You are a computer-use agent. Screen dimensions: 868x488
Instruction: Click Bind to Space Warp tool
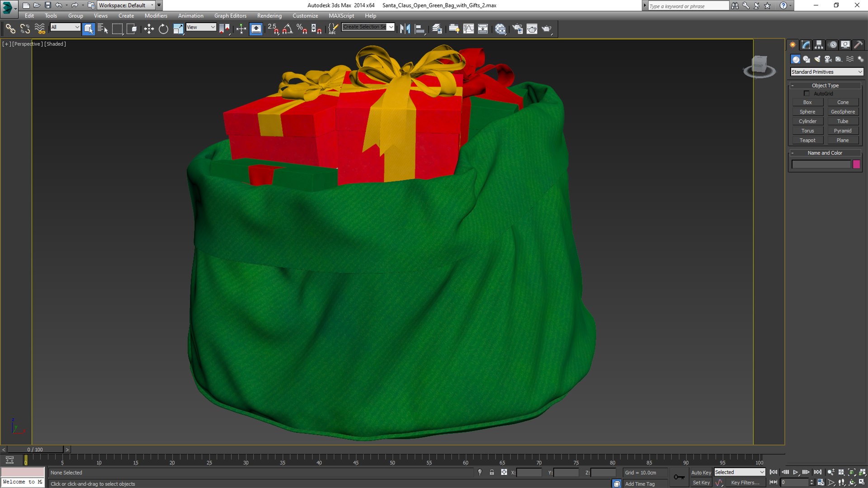click(x=40, y=29)
